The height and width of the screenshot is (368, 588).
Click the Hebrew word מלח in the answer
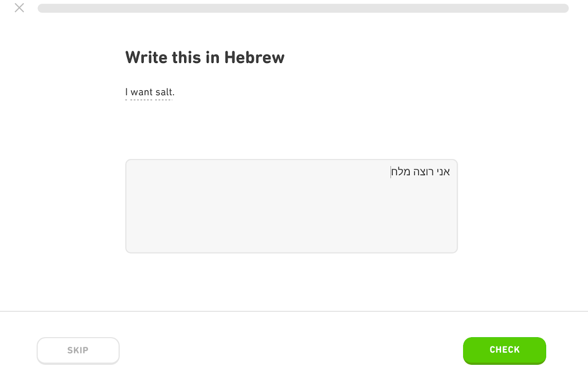pyautogui.click(x=401, y=172)
